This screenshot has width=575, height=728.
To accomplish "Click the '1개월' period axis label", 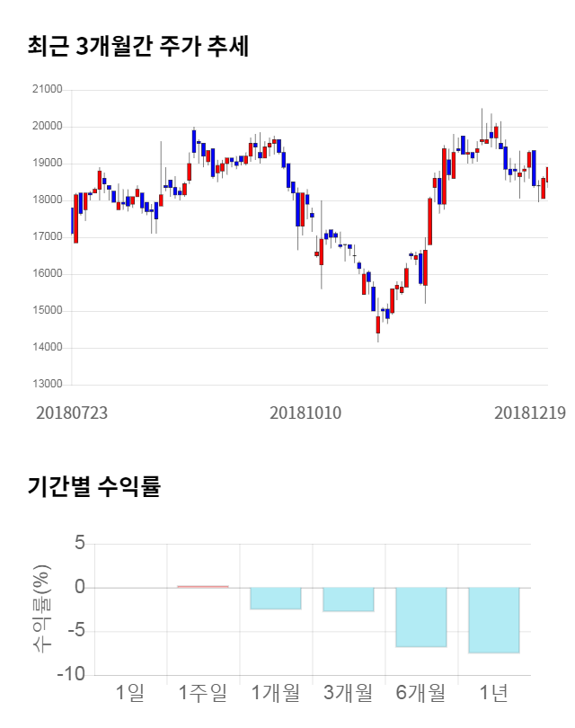I will [x=276, y=693].
